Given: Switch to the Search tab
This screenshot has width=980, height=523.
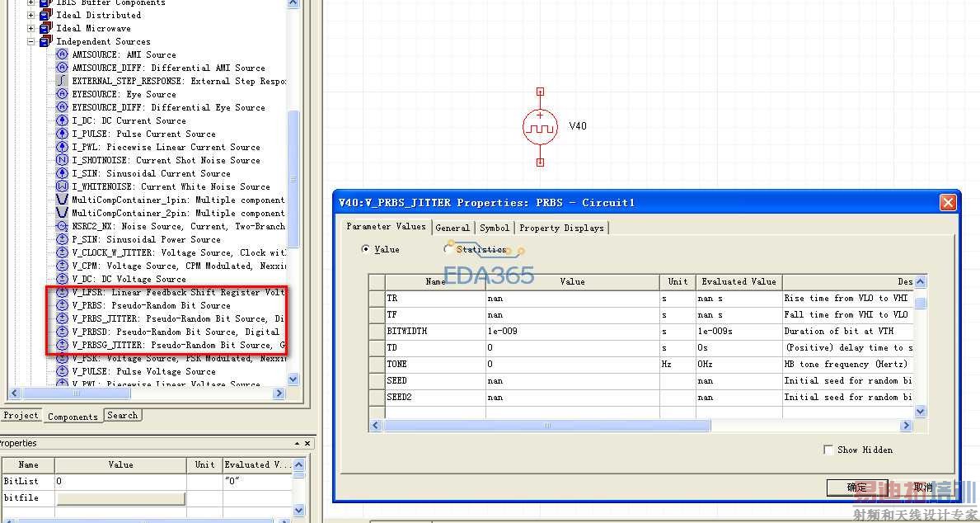Looking at the screenshot, I should pos(122,415).
